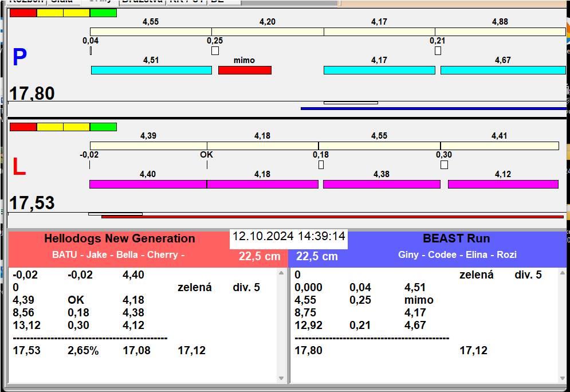The image size is (570, 392).
Task: Select the red 'mimo' bar in lane P
Action: (x=245, y=70)
